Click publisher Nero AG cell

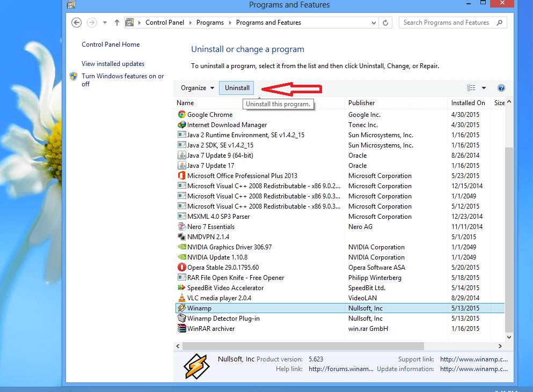pos(360,227)
